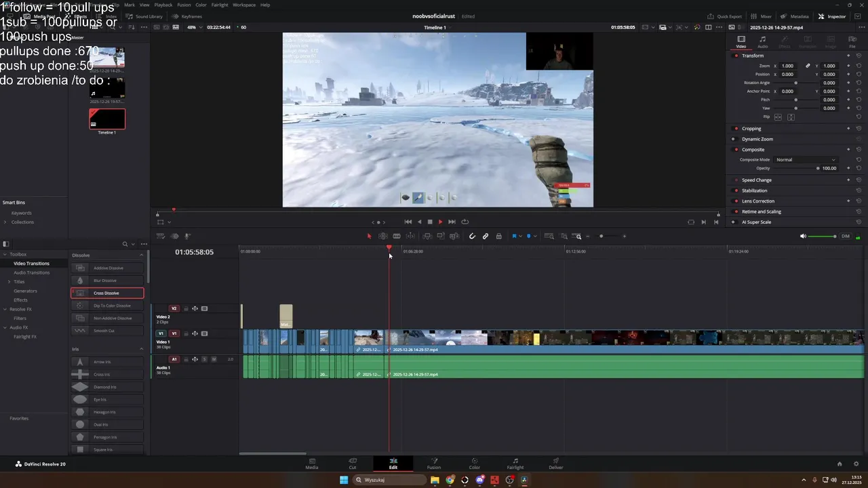Toggle Linked Selection chain icon
This screenshot has height=488, width=868.
pos(486,236)
